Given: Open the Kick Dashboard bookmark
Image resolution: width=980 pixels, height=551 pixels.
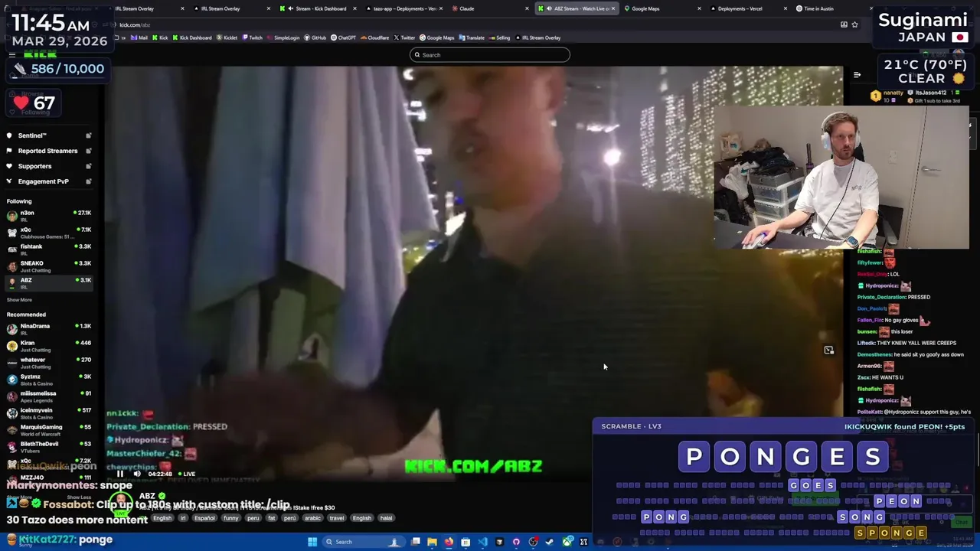Looking at the screenshot, I should [192, 37].
